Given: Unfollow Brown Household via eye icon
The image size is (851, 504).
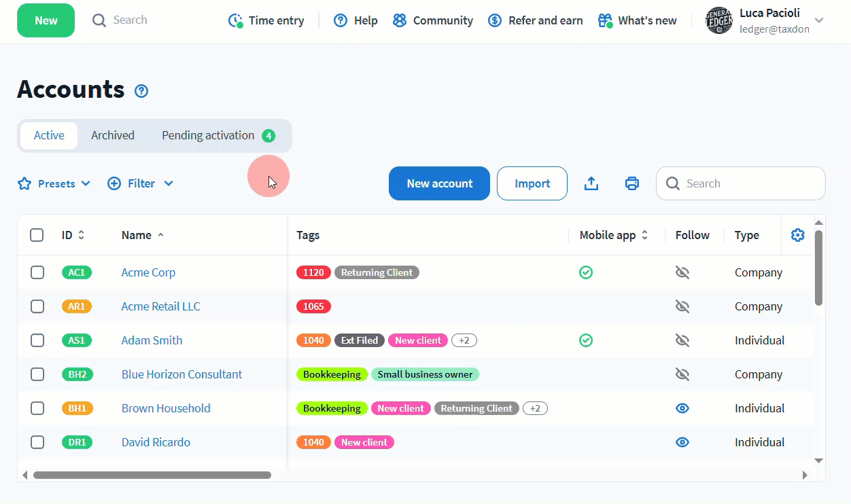Looking at the screenshot, I should click(682, 408).
